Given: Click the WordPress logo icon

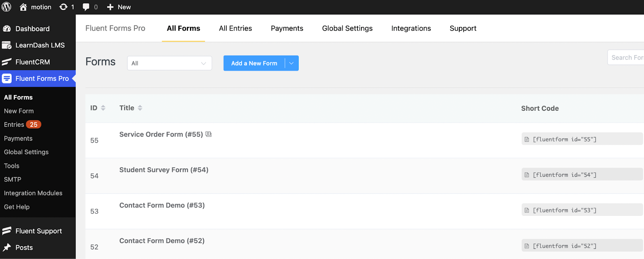Looking at the screenshot, I should click(6, 7).
